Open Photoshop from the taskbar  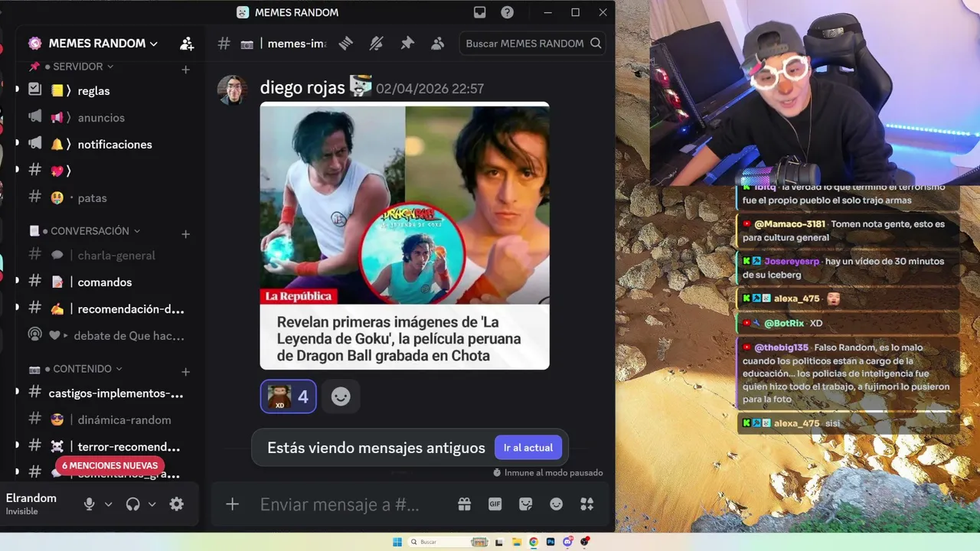click(x=550, y=542)
